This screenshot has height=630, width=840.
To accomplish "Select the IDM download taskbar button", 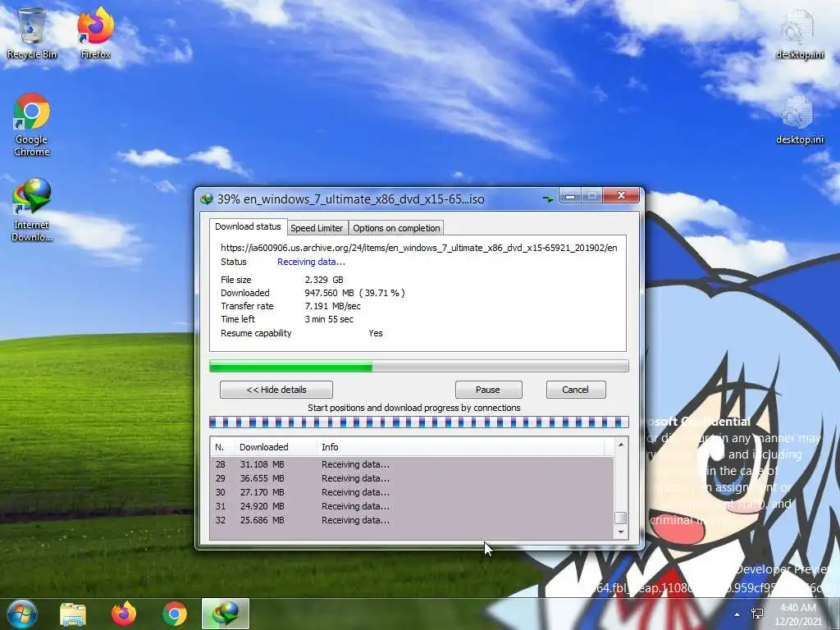I will [x=226, y=614].
